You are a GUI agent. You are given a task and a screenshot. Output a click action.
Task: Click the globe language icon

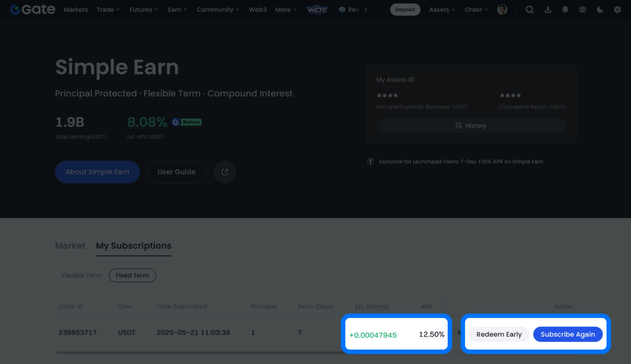pyautogui.click(x=582, y=10)
